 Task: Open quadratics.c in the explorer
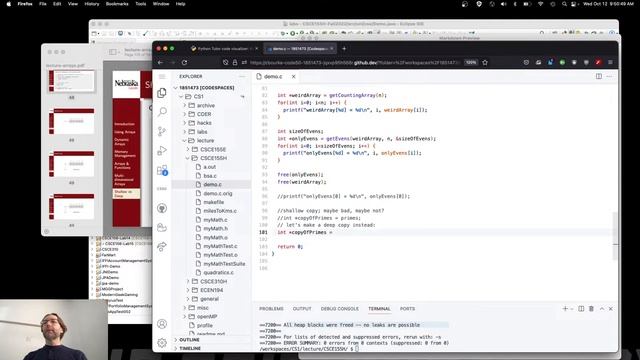219,272
